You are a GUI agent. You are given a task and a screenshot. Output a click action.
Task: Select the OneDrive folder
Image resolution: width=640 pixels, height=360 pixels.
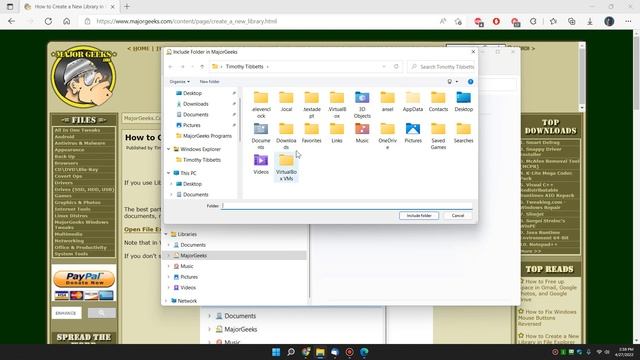(387, 136)
